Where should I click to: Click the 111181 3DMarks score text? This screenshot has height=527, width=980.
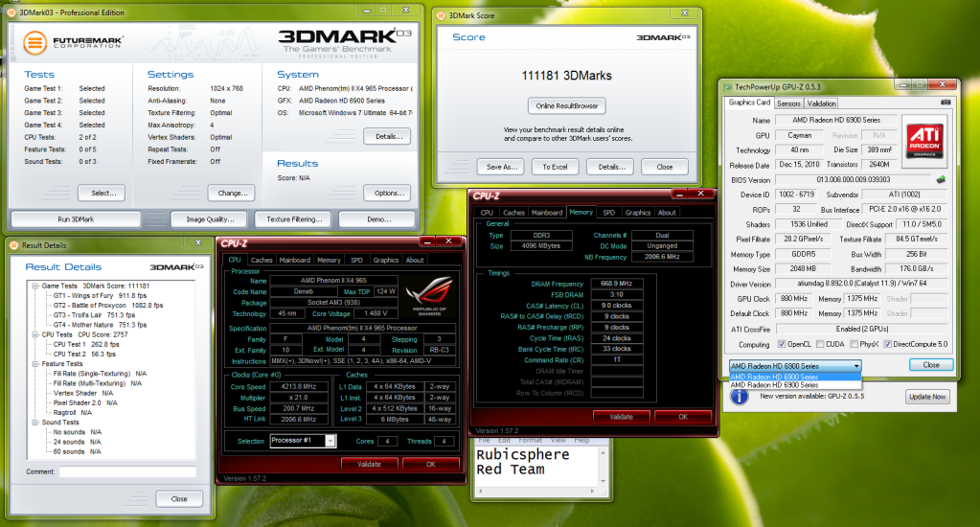(x=566, y=76)
